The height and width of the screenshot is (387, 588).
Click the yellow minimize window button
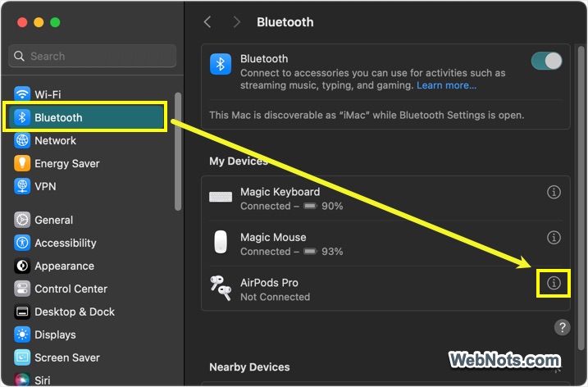(39, 22)
